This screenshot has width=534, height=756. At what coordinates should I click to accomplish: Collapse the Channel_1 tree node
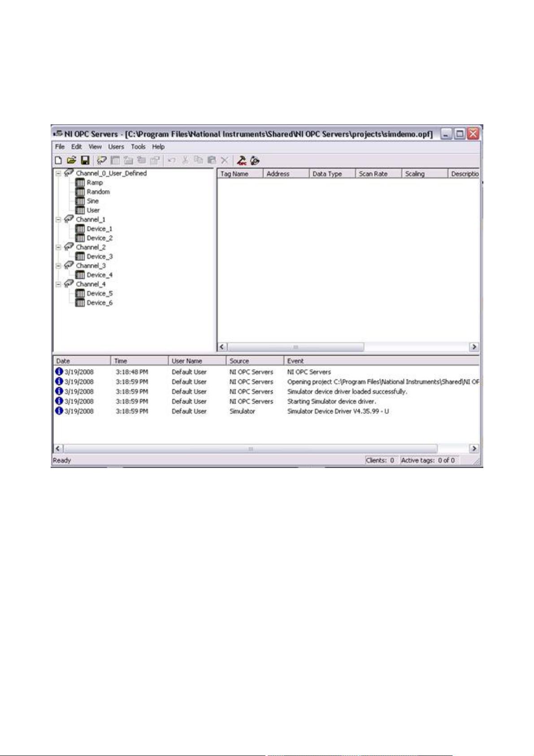pos(58,219)
